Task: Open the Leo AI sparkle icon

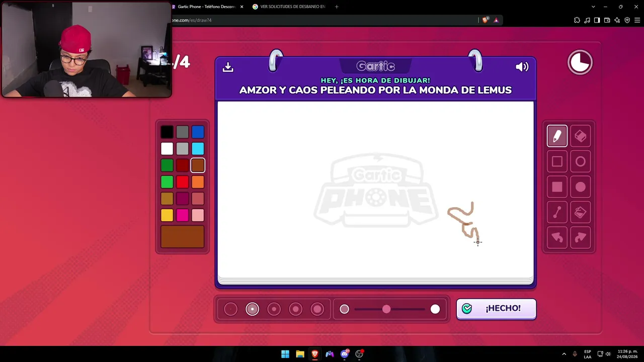Action: pos(617,20)
